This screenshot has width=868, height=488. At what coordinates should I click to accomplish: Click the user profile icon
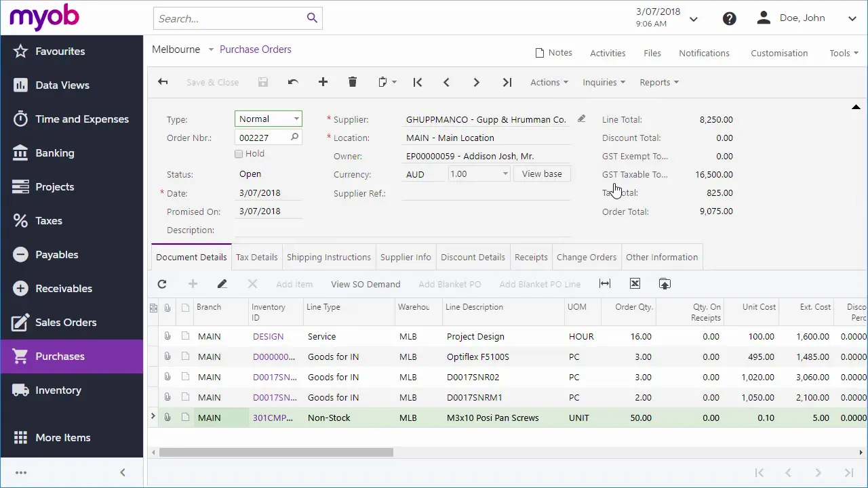click(x=764, y=18)
